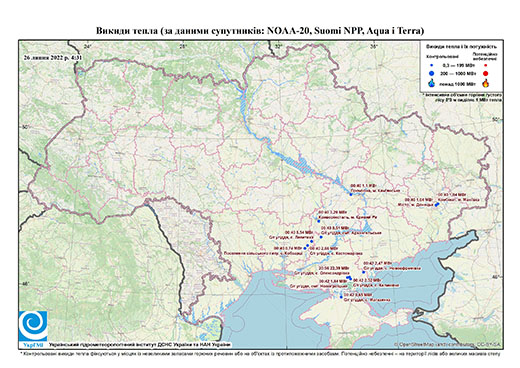
Task: Click the 23.39 MW marker cluster
Action: [349, 278]
